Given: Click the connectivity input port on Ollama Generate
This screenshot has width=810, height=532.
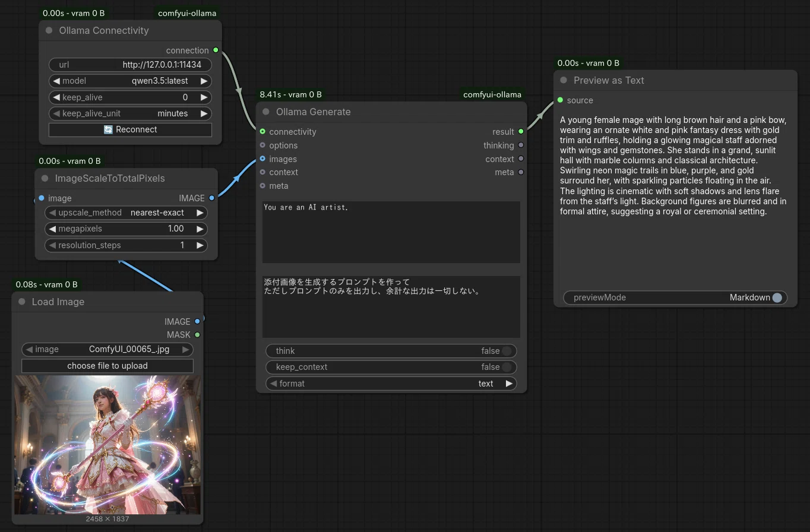Looking at the screenshot, I should click(262, 132).
